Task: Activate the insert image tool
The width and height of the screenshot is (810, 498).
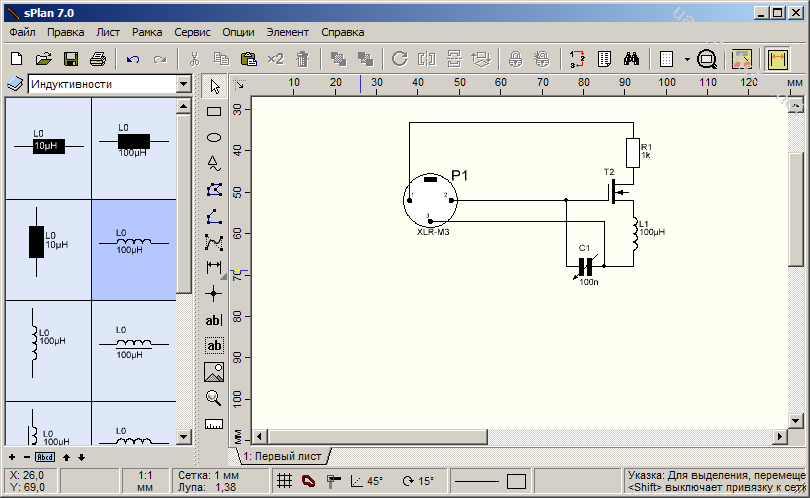Action: (213, 372)
